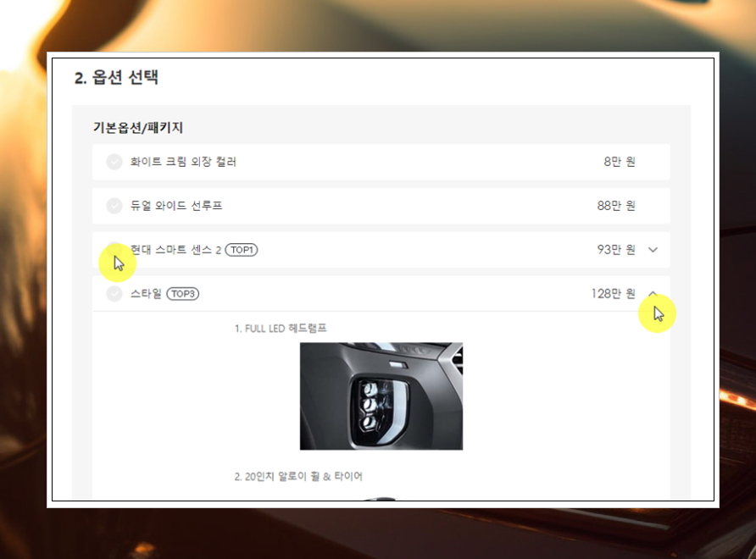Image resolution: width=756 pixels, height=559 pixels.
Task: Check the 스타일 package option
Action: click(x=114, y=293)
